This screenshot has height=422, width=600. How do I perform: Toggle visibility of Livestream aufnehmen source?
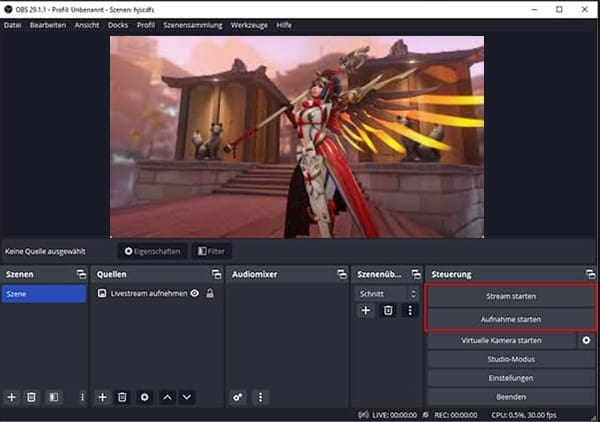(x=195, y=293)
